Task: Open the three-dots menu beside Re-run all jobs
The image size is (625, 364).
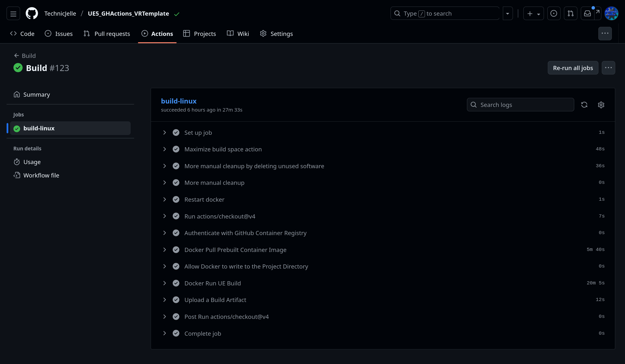Action: point(608,68)
